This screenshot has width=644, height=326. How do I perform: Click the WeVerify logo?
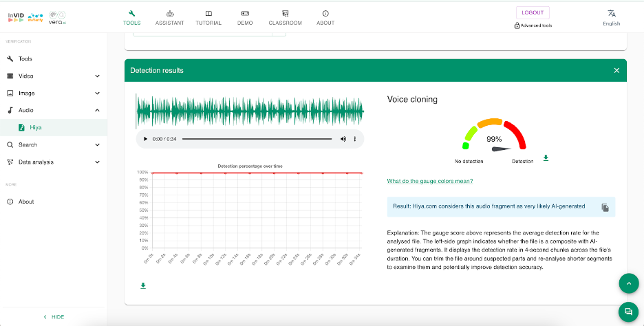click(x=35, y=17)
